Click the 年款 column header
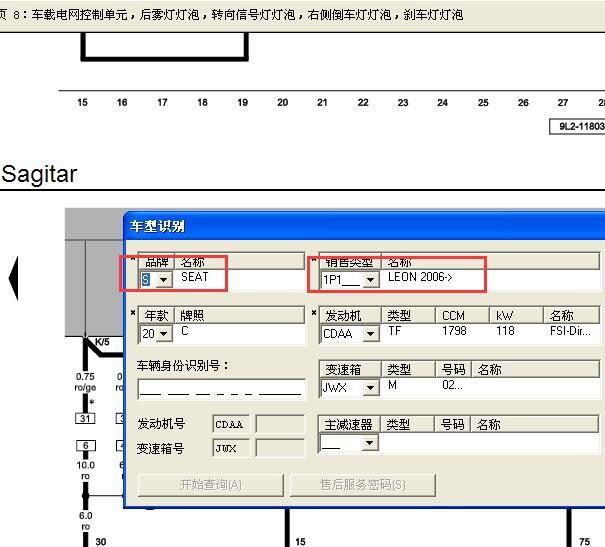The image size is (605, 547). click(157, 315)
